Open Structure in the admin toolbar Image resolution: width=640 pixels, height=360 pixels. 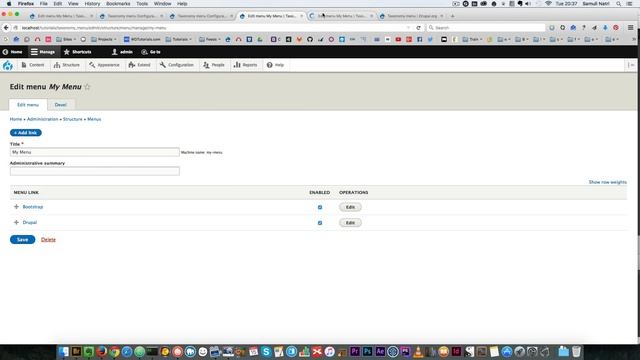[x=67, y=65]
